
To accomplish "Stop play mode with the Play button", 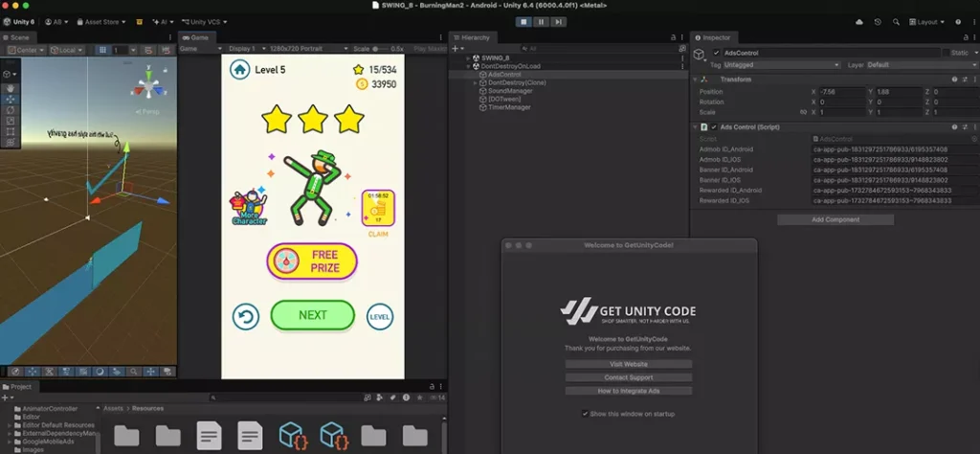I will [523, 22].
